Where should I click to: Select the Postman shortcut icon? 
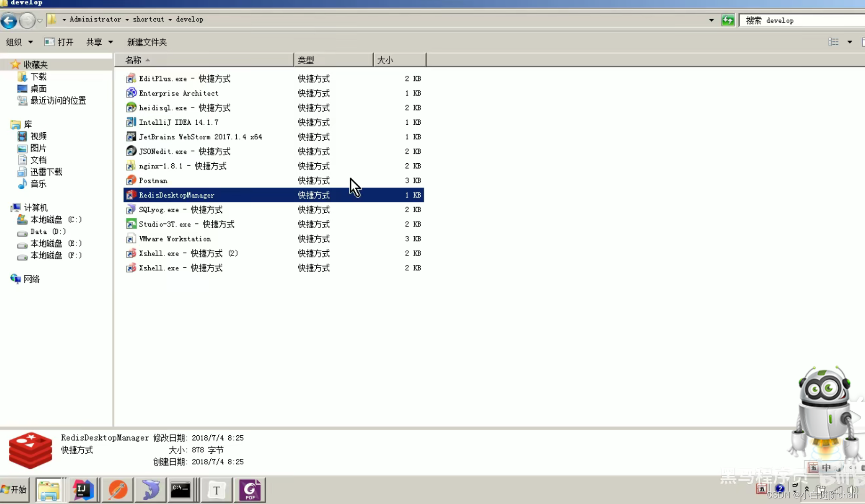[131, 181]
